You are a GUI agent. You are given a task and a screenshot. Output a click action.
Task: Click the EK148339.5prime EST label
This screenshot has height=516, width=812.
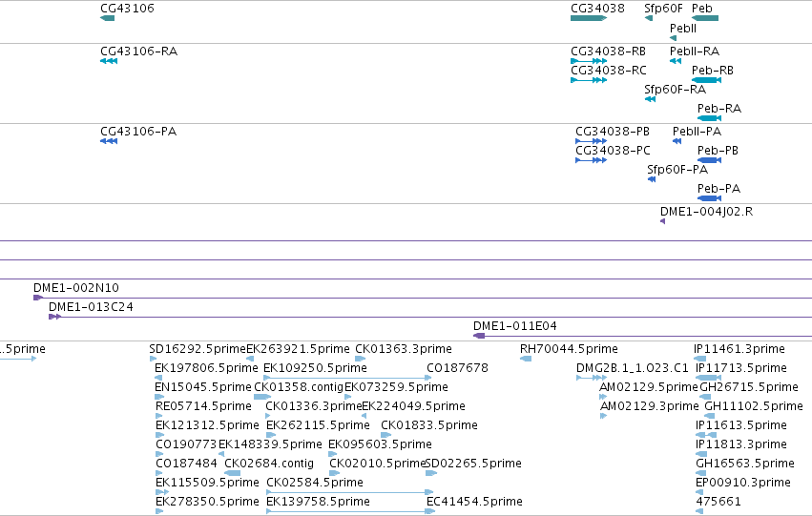tap(270, 444)
